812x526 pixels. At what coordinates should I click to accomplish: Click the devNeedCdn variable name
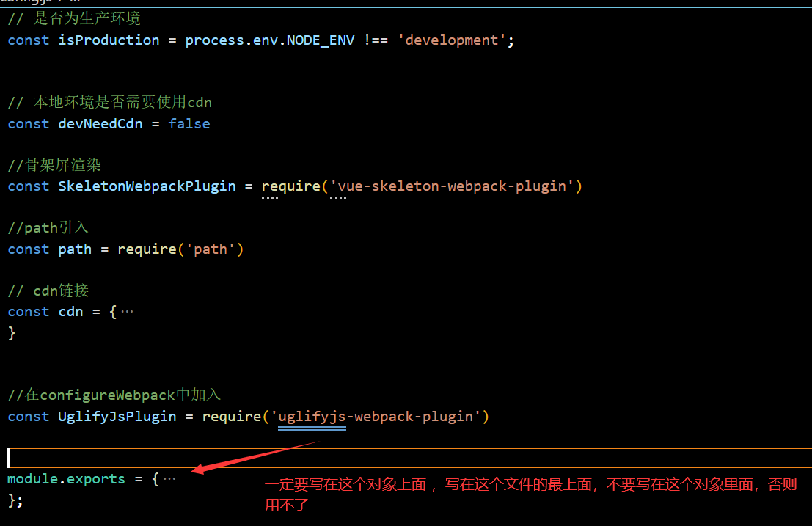tap(100, 124)
